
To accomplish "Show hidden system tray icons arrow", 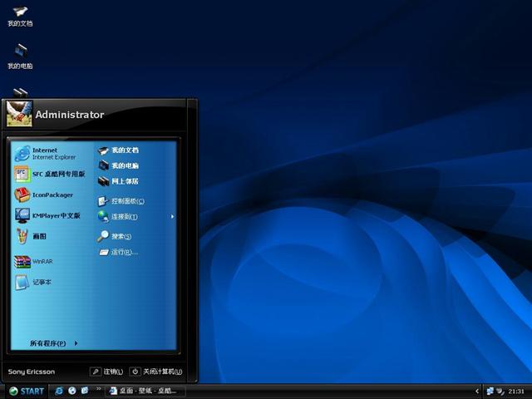I will click(477, 391).
